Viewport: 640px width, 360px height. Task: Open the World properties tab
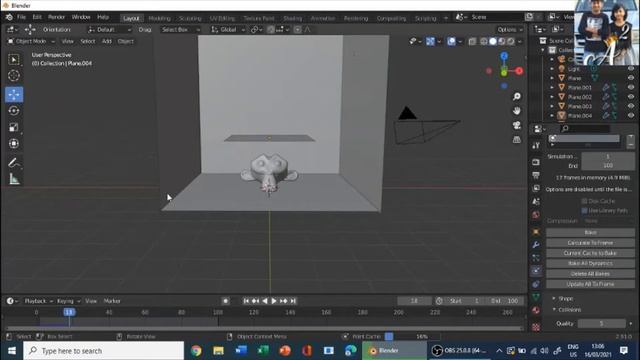pos(536,215)
